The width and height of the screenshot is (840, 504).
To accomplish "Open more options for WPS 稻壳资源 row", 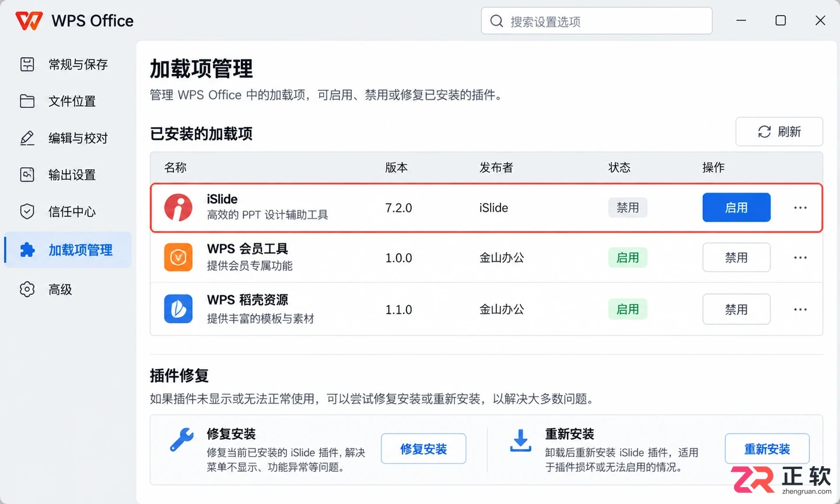I will (800, 309).
